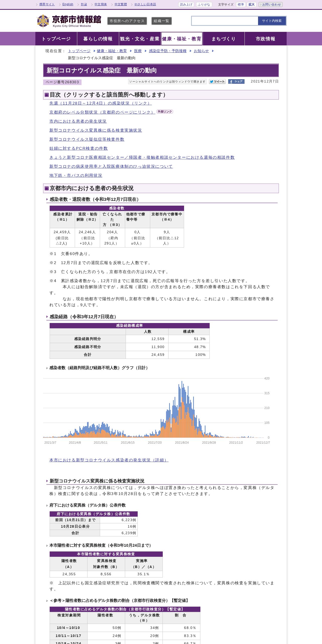Jump to 新型コロナの病床使用率 section
This screenshot has height=644, width=322.
pyautogui.click(x=111, y=167)
